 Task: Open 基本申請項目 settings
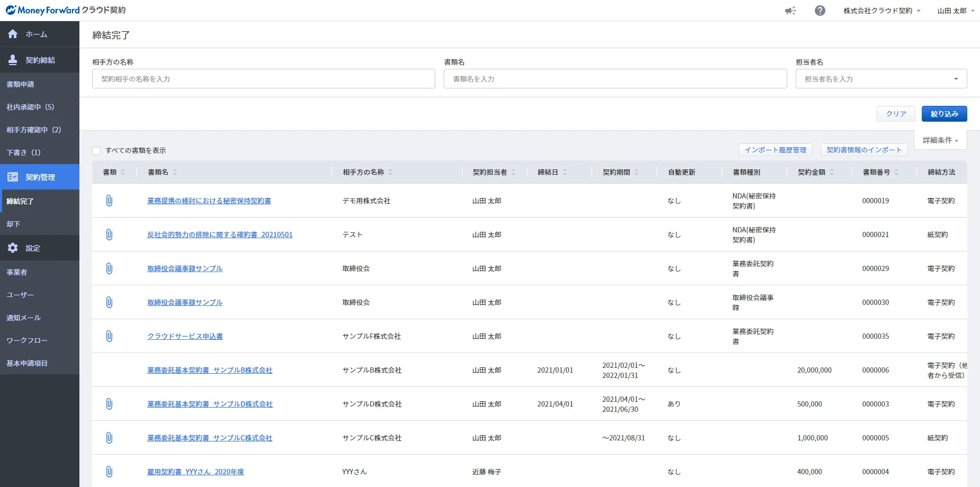tap(40, 363)
